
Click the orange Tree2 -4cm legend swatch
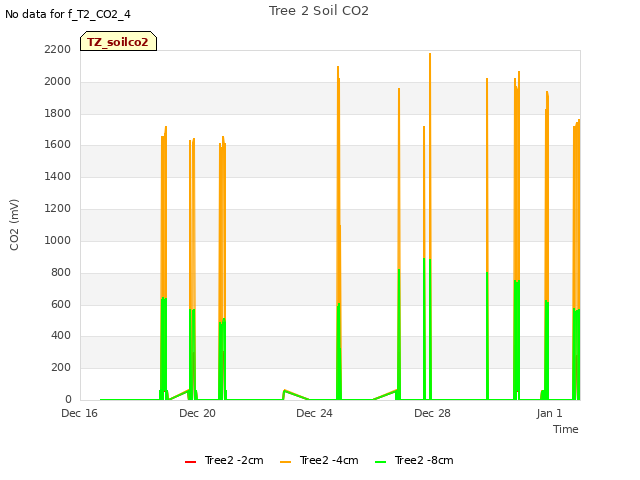[286, 462]
